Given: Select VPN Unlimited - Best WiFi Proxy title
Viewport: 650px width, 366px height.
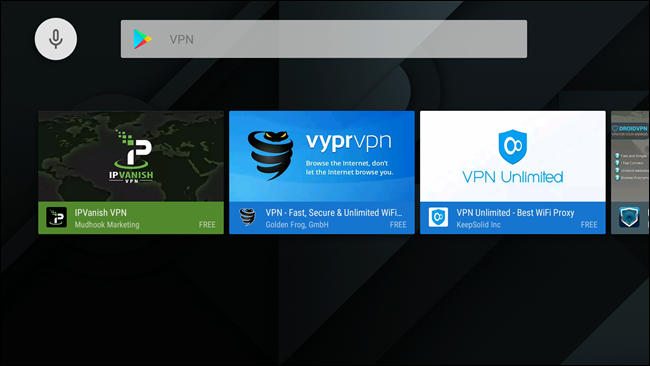Looking at the screenshot, I should (x=515, y=213).
